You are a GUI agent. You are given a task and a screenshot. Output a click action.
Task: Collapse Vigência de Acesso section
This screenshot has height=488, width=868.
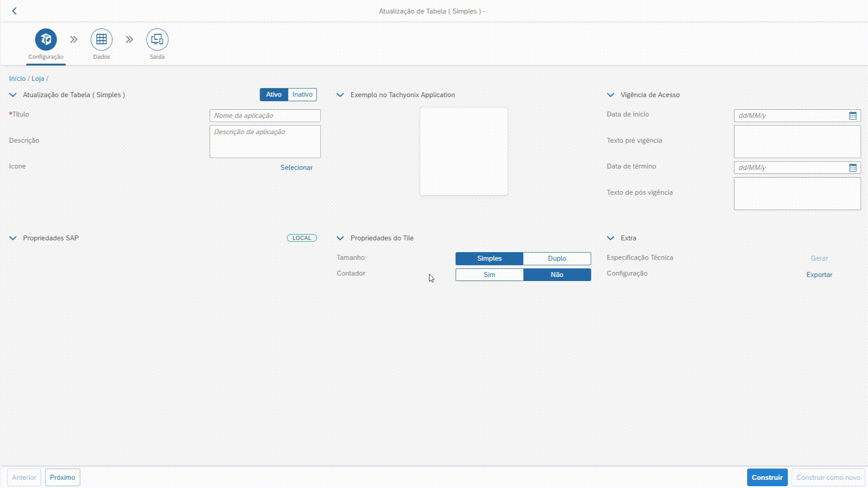click(x=611, y=95)
